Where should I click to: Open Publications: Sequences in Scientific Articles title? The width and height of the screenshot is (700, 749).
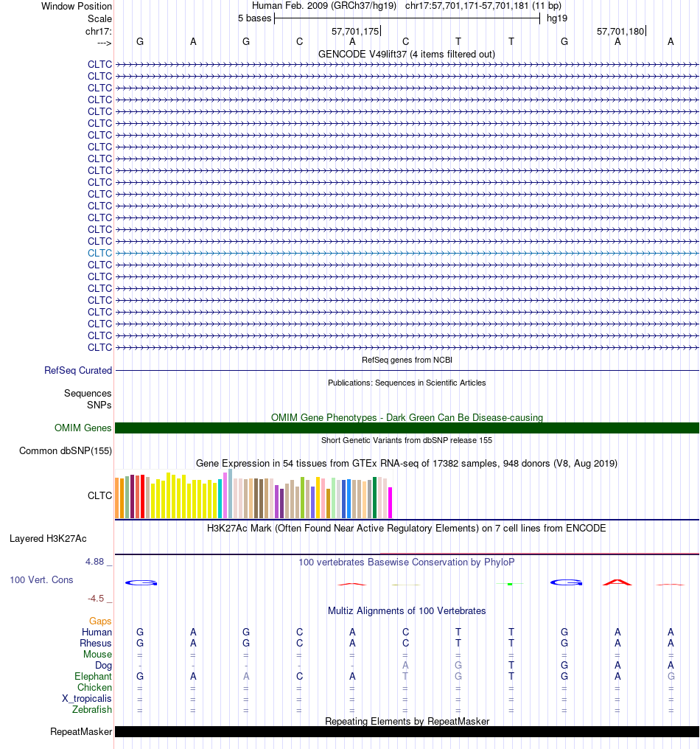(407, 383)
